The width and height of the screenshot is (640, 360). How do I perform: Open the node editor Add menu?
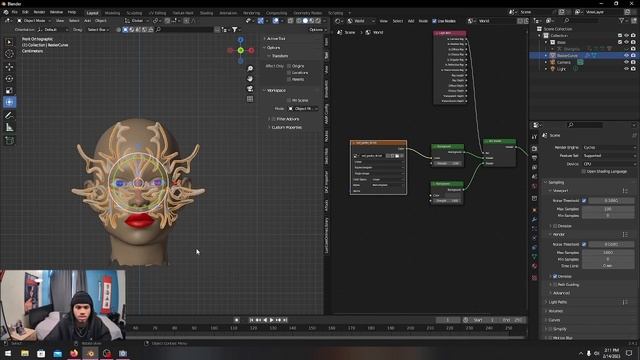click(411, 21)
